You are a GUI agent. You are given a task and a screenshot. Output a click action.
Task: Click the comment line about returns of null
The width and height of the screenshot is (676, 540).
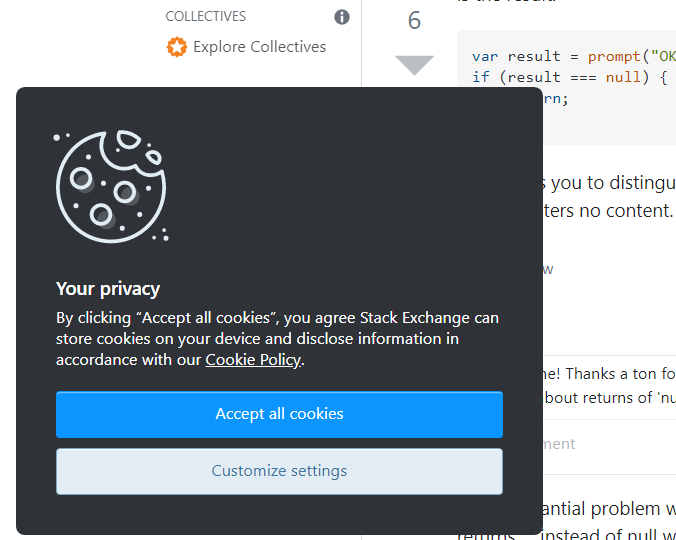609,398
